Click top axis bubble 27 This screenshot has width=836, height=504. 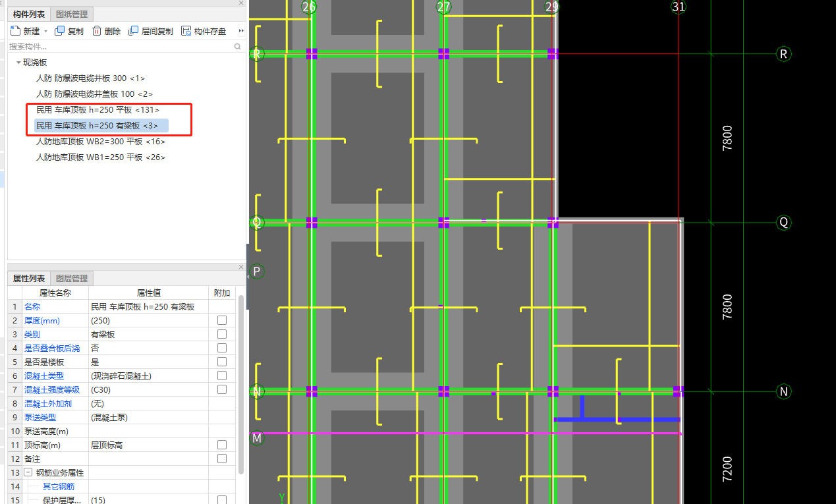443,7
